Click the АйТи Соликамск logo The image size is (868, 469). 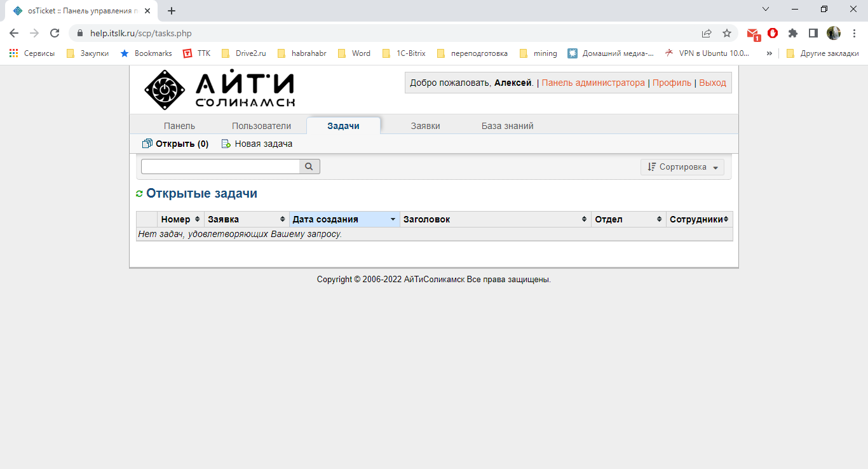click(219, 90)
